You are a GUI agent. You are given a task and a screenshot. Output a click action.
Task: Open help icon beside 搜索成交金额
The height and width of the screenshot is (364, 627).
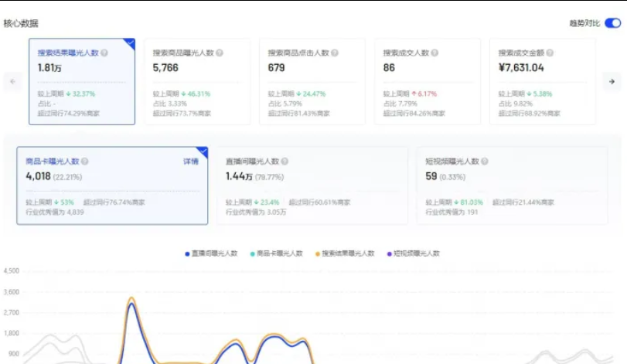coord(550,53)
